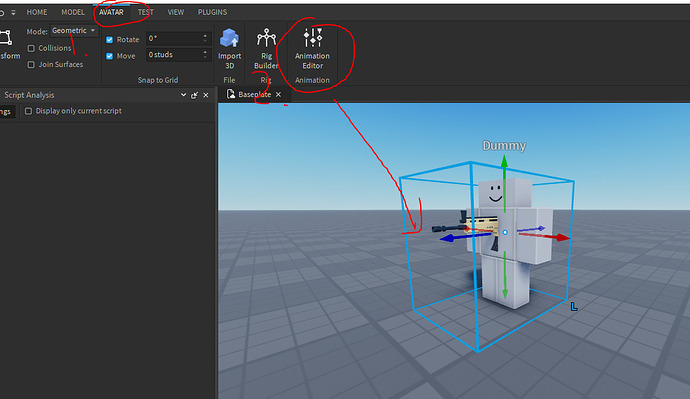Expand the Script Analysis panel options chevron

184,95
